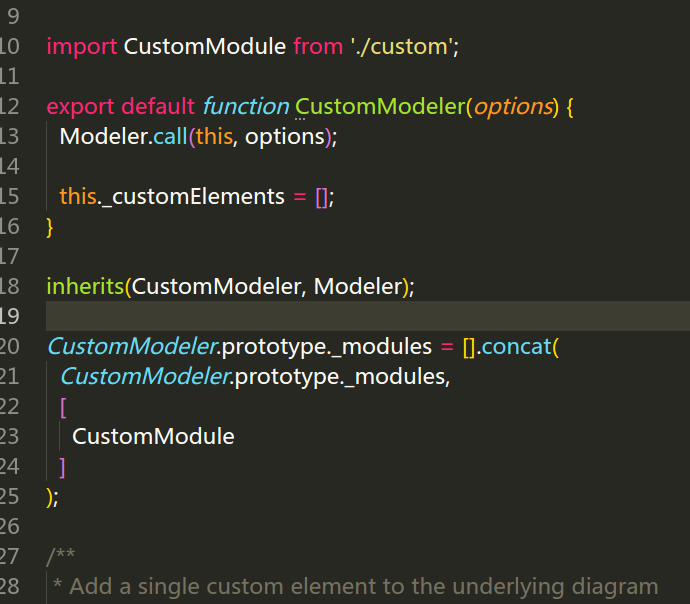Screen dimensions: 690x604
Task: Click the 'from' keyword on line 10
Action: (x=318, y=46)
